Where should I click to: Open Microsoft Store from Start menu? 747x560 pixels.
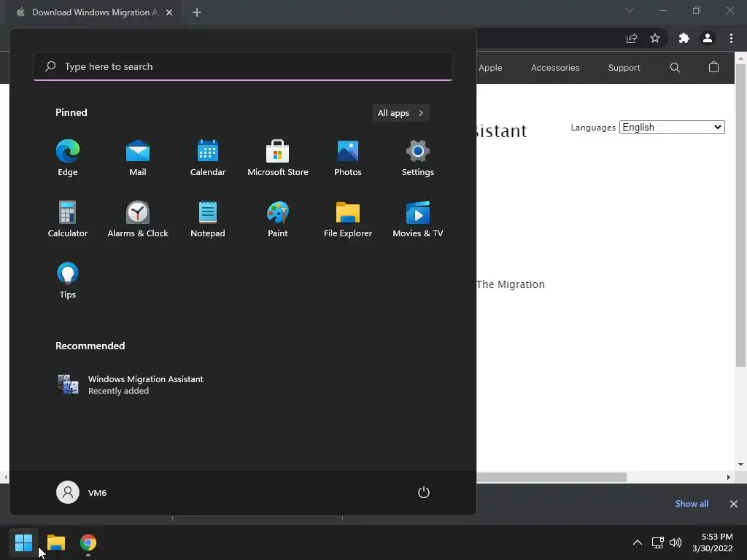tap(278, 157)
